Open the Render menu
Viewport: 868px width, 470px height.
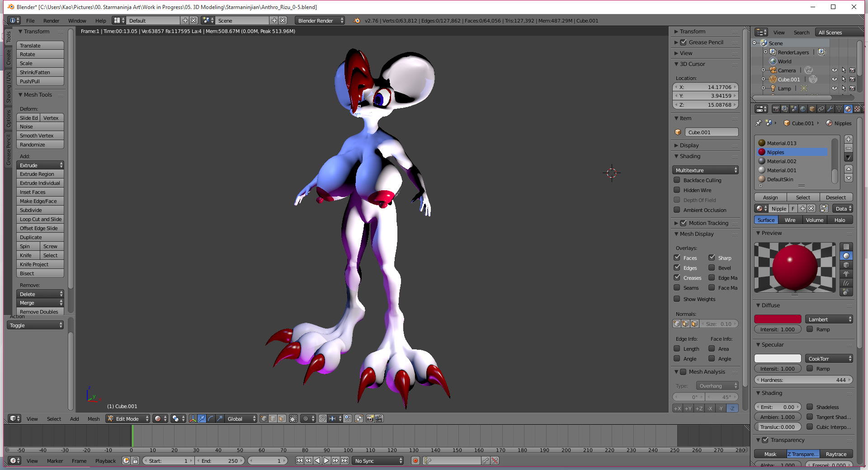tap(51, 21)
